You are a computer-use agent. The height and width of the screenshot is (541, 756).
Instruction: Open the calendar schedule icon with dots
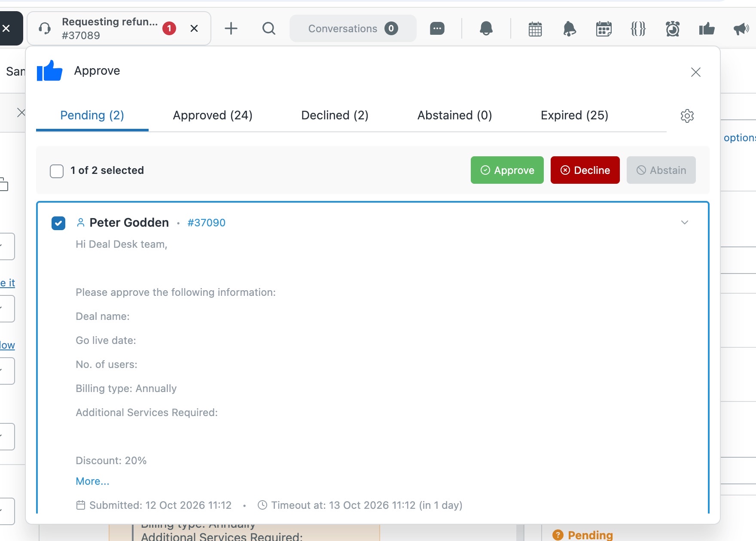pos(604,29)
